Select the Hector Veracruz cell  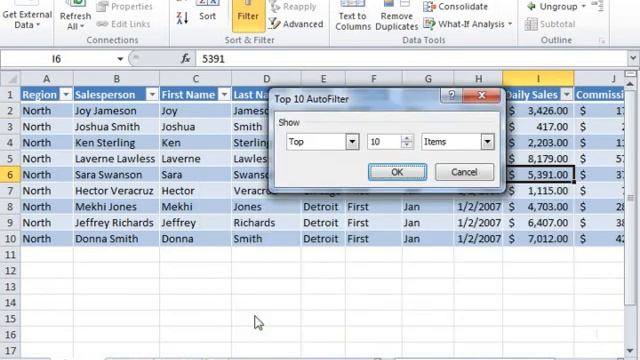116,191
